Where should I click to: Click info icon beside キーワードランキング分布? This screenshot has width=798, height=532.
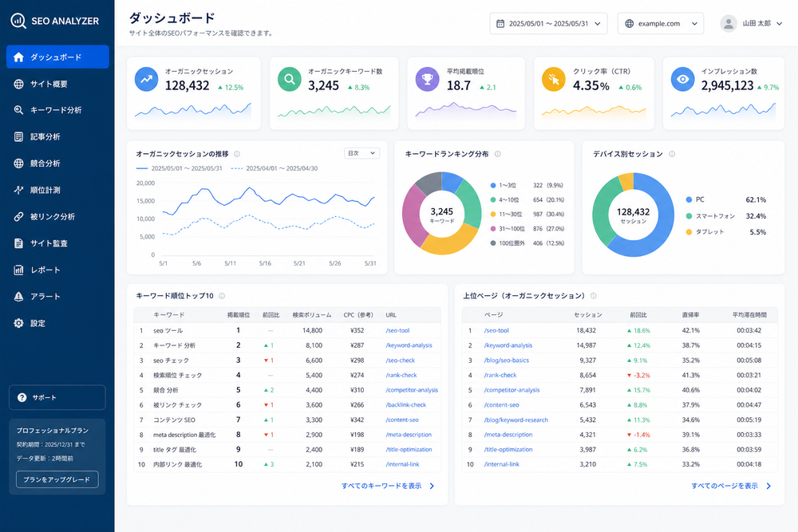[498, 154]
